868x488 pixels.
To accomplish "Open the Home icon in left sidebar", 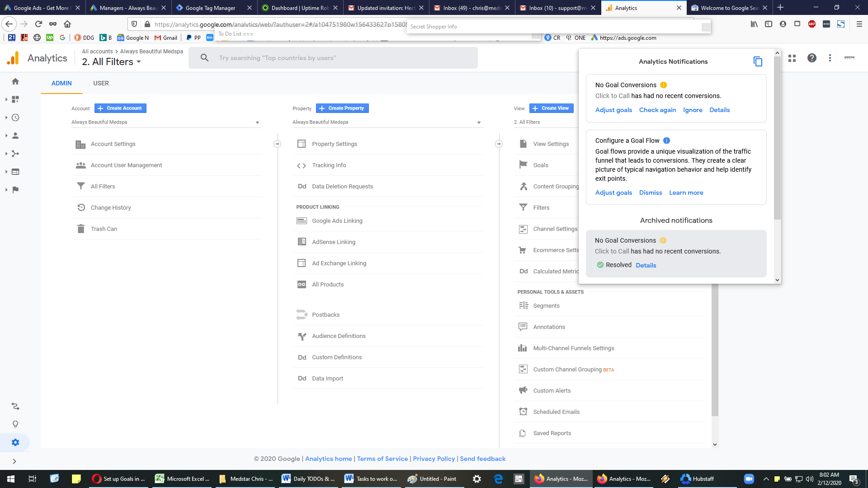I will point(15,81).
